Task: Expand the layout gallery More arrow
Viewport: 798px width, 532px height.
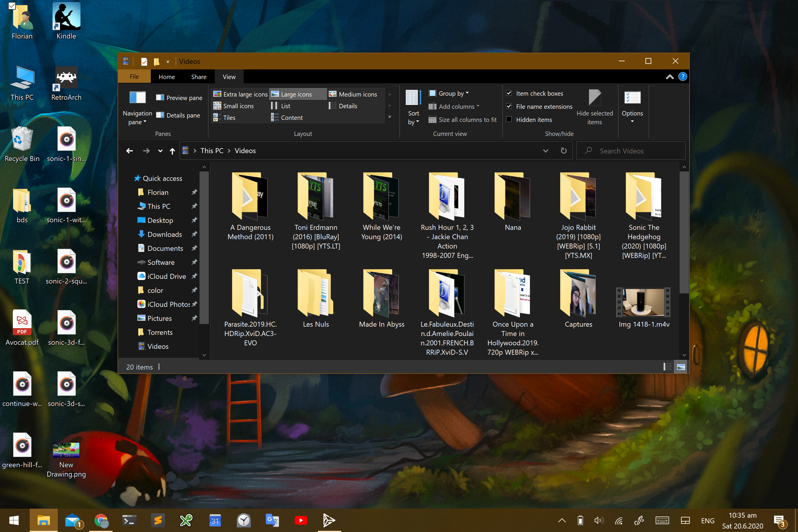Action: pyautogui.click(x=389, y=117)
